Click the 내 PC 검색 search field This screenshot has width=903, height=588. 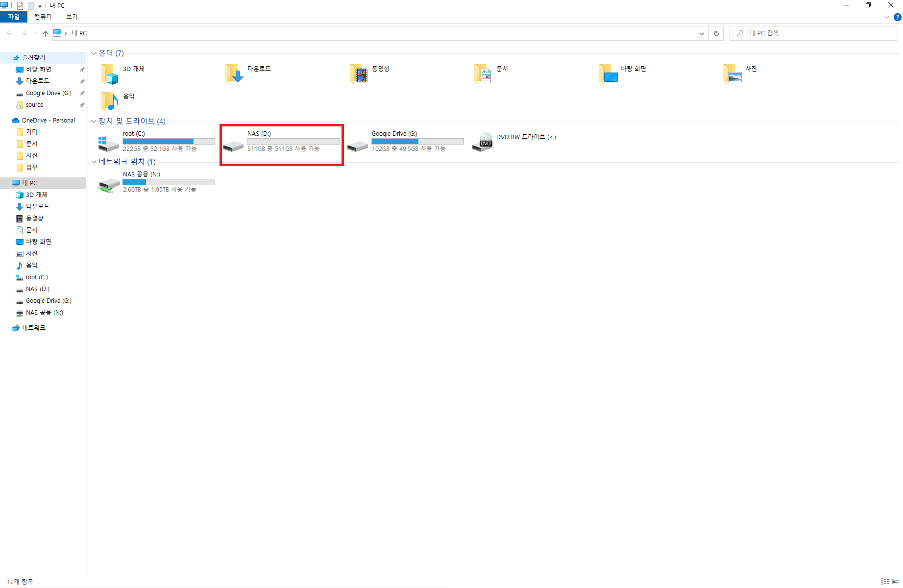coord(813,33)
